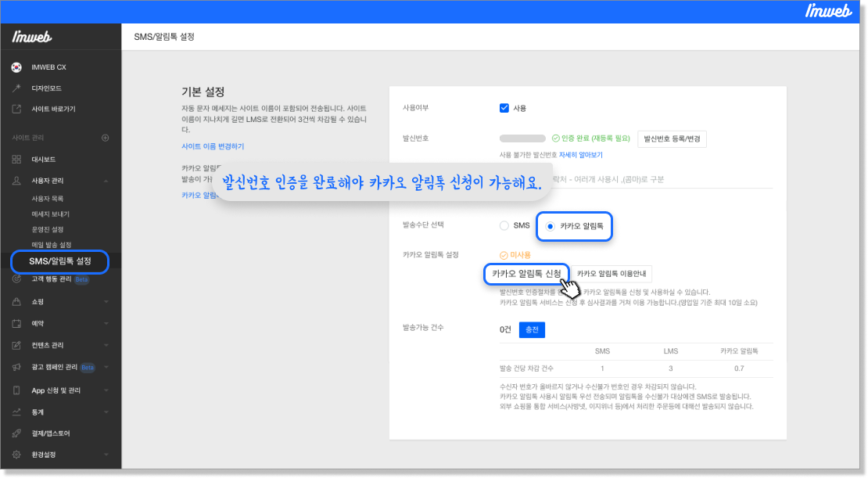This screenshot has height=478, width=868.
Task: Click the 결제/앱스토어 rocket icon
Action: pos(16,433)
